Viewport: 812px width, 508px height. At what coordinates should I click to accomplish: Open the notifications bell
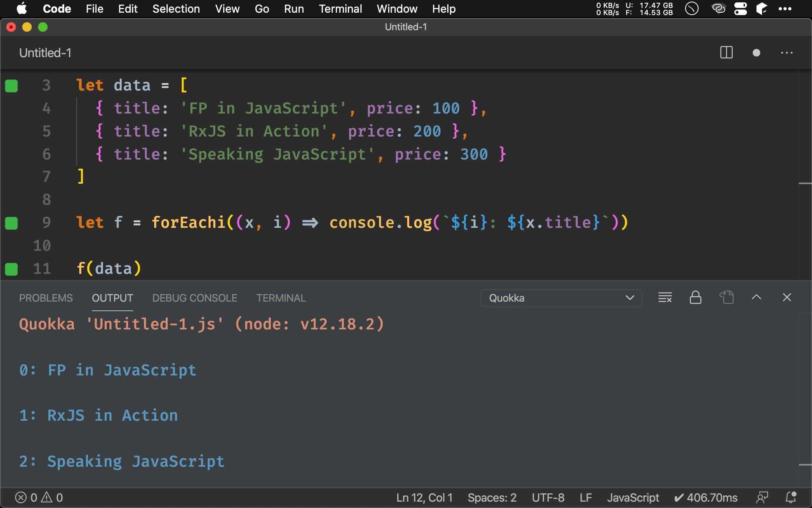click(x=791, y=498)
